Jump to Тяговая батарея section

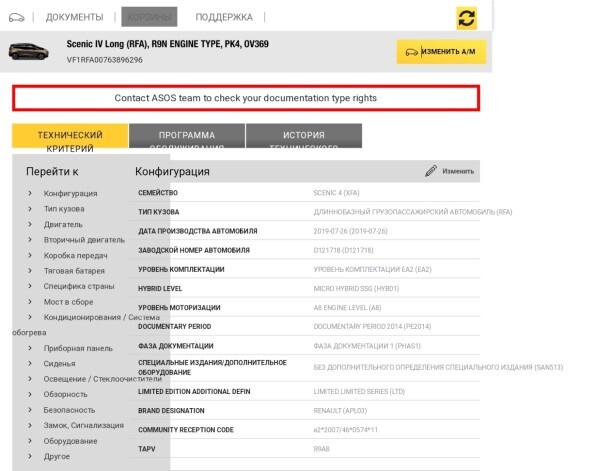74,271
